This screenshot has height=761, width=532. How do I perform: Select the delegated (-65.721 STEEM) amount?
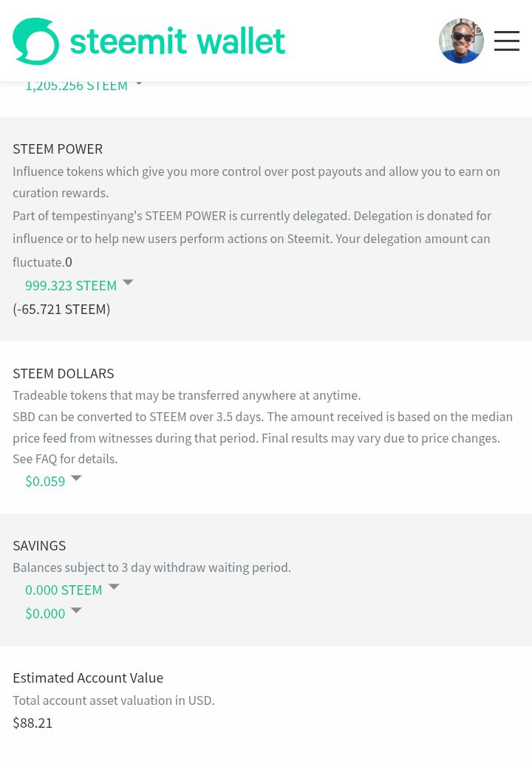pos(61,309)
